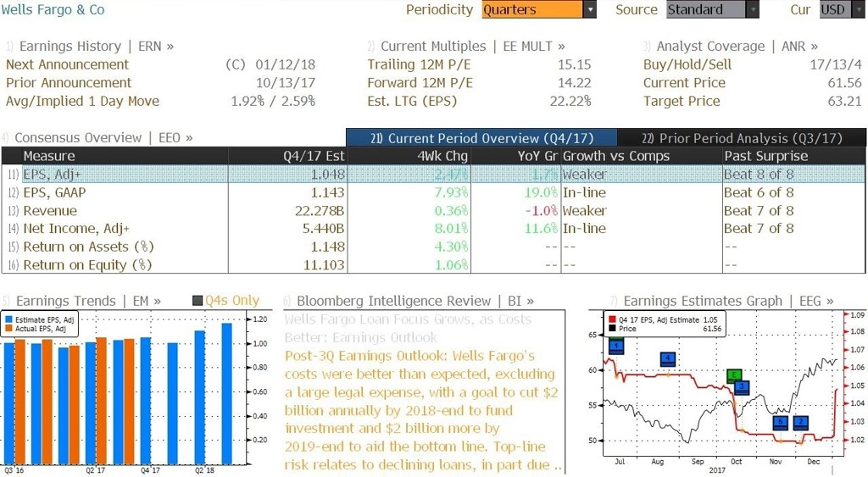Click Avg/Implied 1 Day Move value

click(273, 102)
